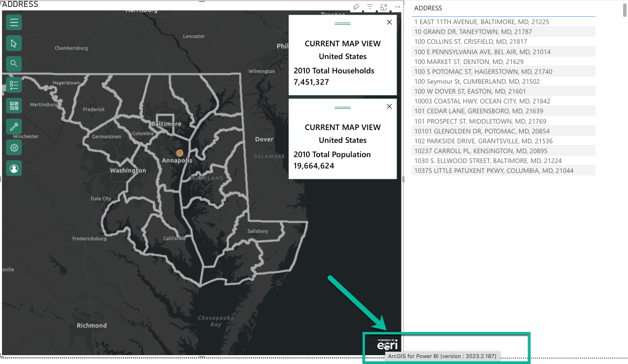The image size is (628, 364).
Task: Open the map tools hamburger menu
Action: tap(13, 22)
